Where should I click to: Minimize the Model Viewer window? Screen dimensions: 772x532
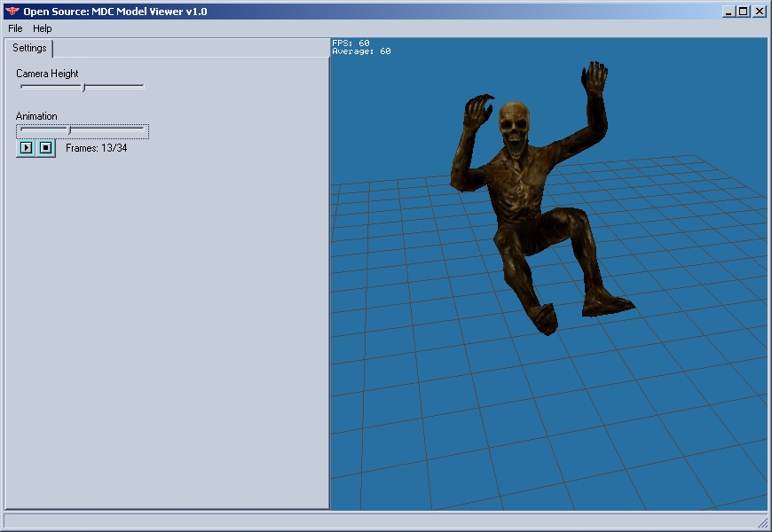pyautogui.click(x=729, y=12)
